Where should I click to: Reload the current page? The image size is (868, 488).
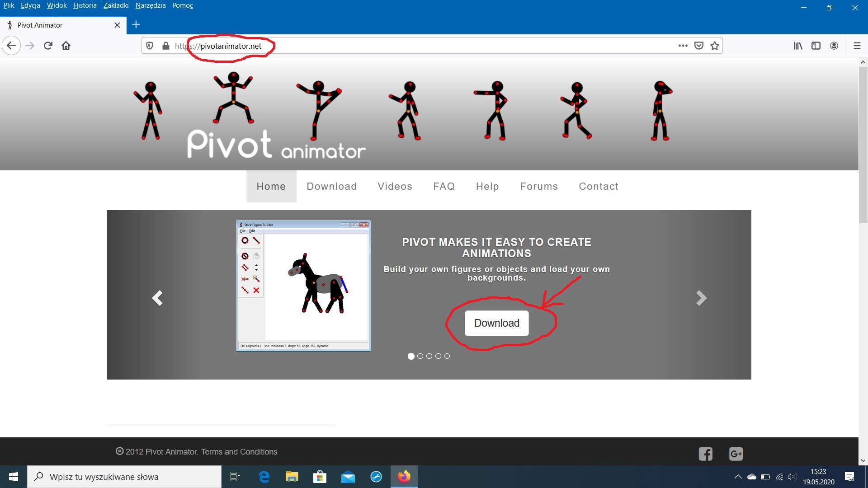tap(48, 46)
